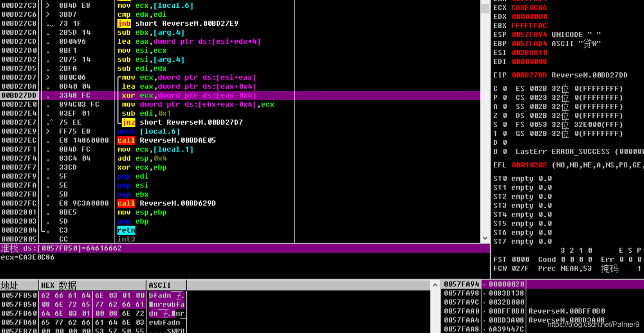Click the dump pane scrollbar up arrow
Image resolution: width=644 pixels, height=333 pixels.
click(x=435, y=284)
